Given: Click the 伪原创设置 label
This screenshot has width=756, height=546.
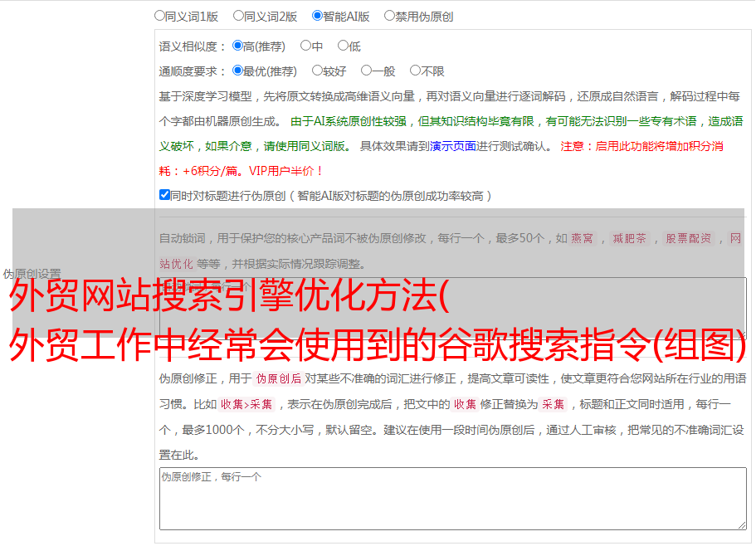Looking at the screenshot, I should pyautogui.click(x=32, y=274).
